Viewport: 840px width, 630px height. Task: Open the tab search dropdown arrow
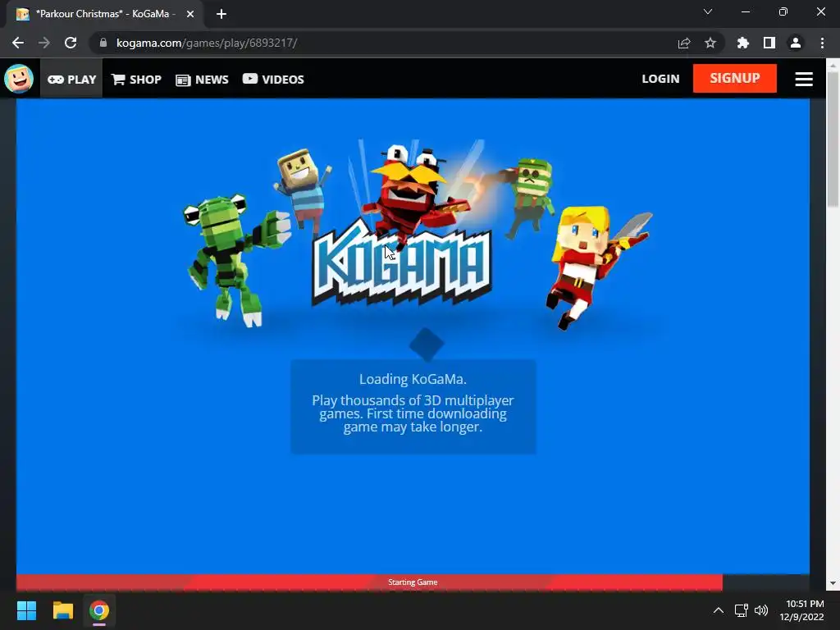[x=708, y=11]
